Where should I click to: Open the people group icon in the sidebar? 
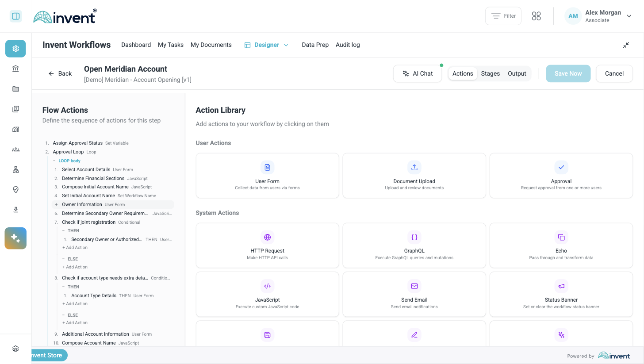(x=16, y=149)
